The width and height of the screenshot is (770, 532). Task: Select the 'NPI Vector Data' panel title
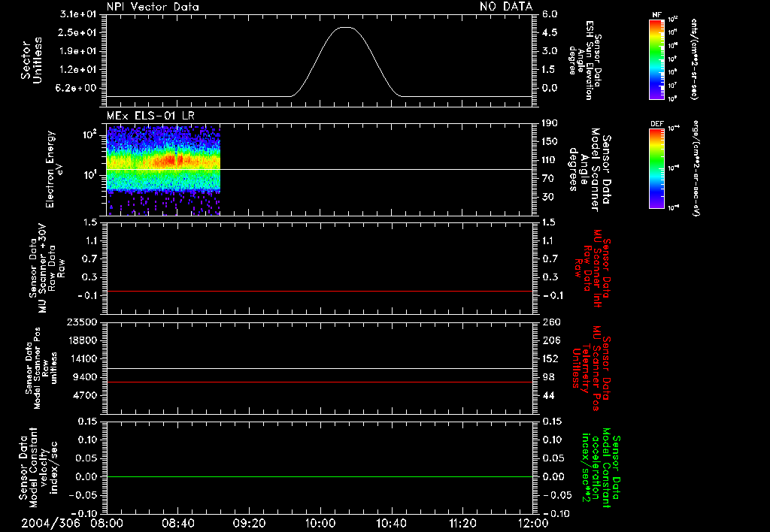pos(153,7)
